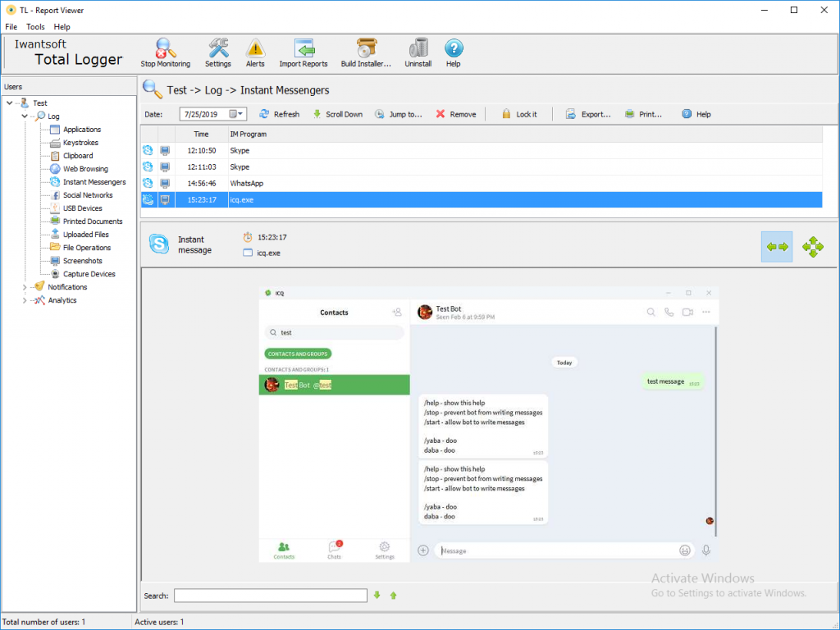
Task: Open the date picker dropdown
Action: coord(241,114)
